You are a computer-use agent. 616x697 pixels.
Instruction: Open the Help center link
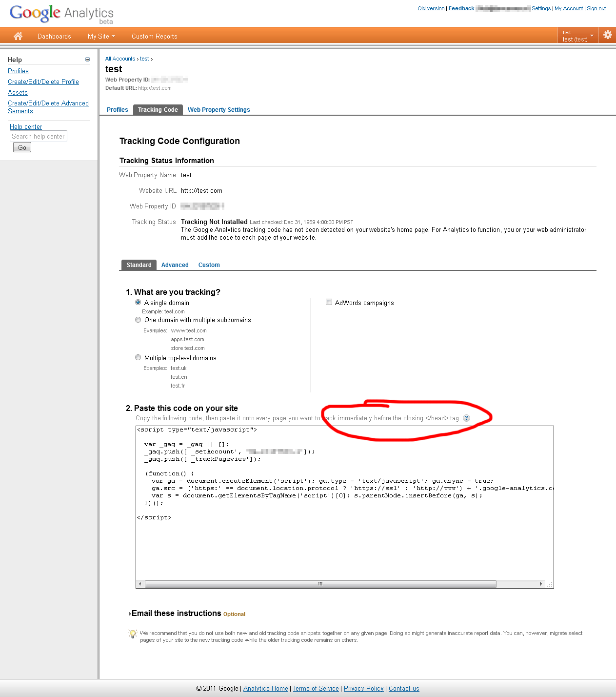click(x=26, y=126)
